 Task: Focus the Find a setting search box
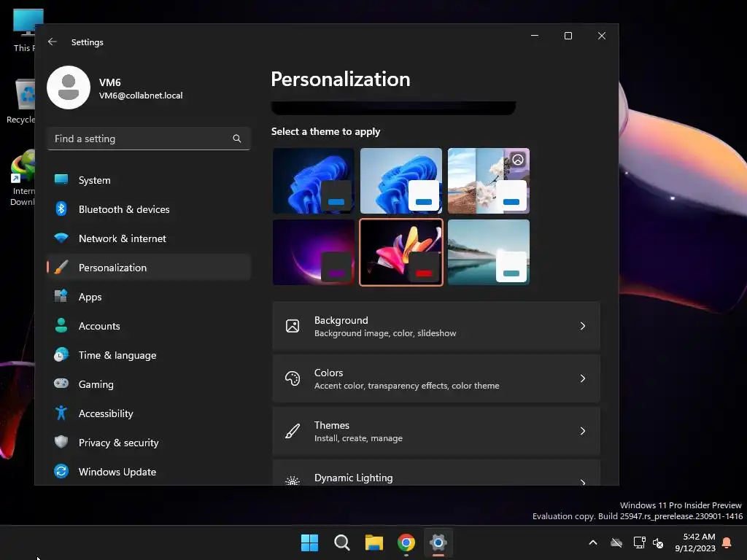[149, 139]
